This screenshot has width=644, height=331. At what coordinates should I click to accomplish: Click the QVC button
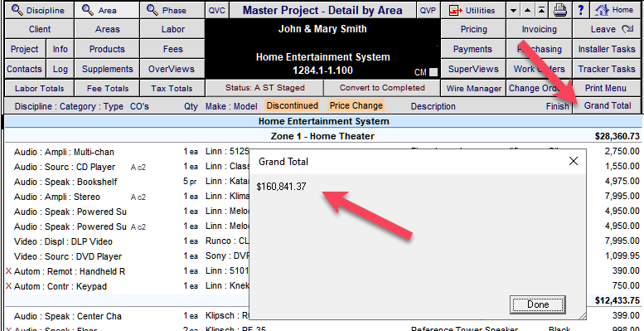216,10
